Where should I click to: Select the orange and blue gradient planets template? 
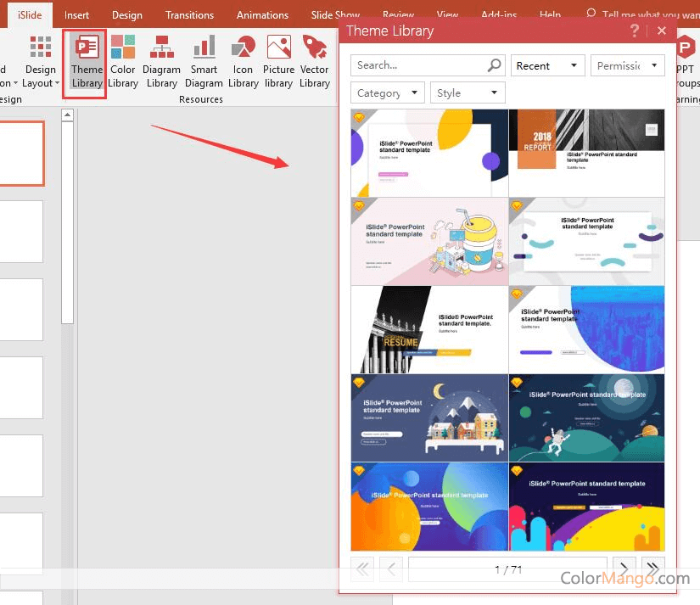(x=429, y=507)
